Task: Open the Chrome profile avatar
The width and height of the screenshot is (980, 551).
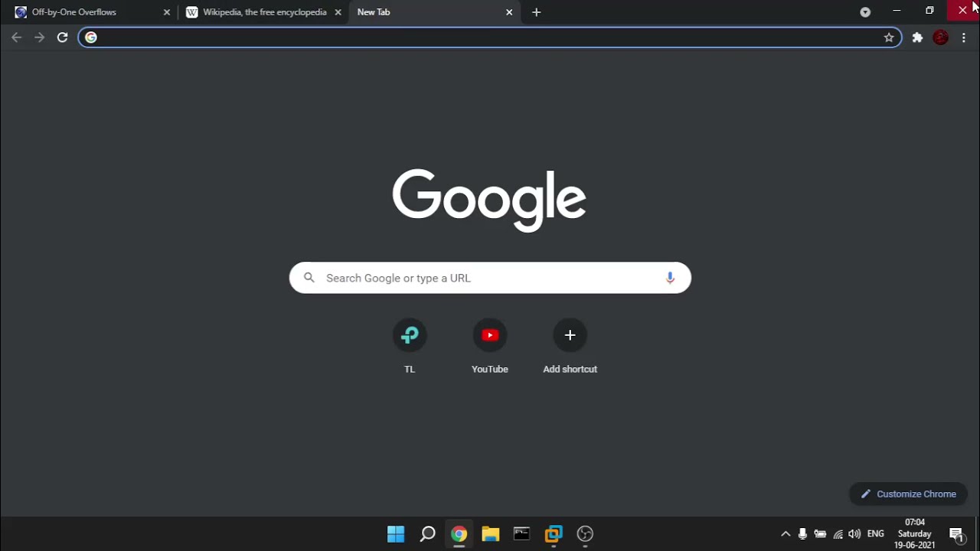Action: (x=941, y=37)
